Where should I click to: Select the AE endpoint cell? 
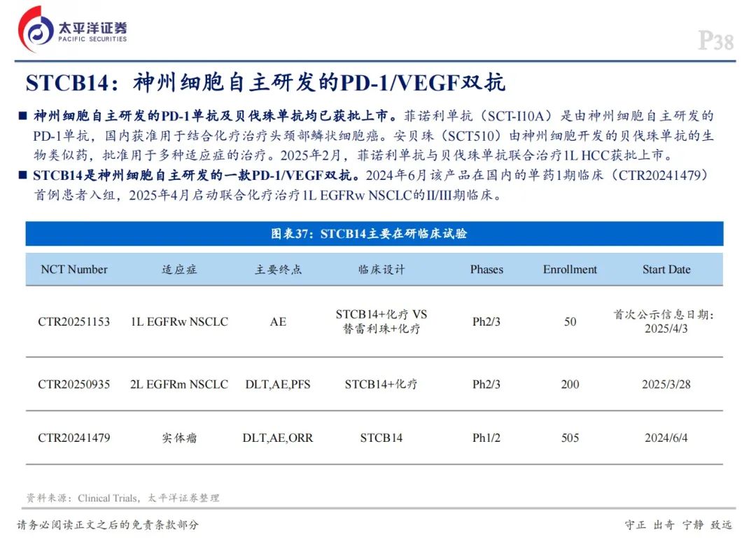(278, 321)
